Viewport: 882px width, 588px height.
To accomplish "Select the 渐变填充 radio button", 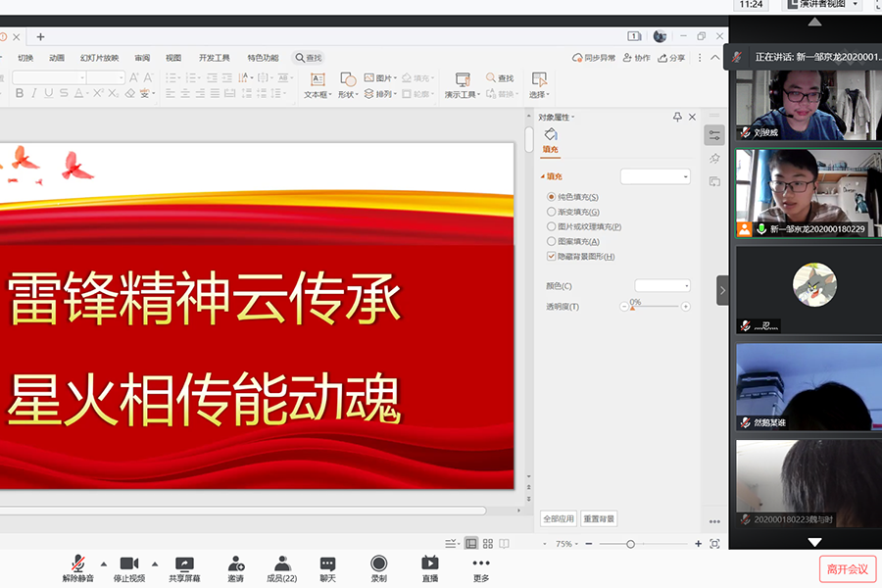I will (551, 212).
